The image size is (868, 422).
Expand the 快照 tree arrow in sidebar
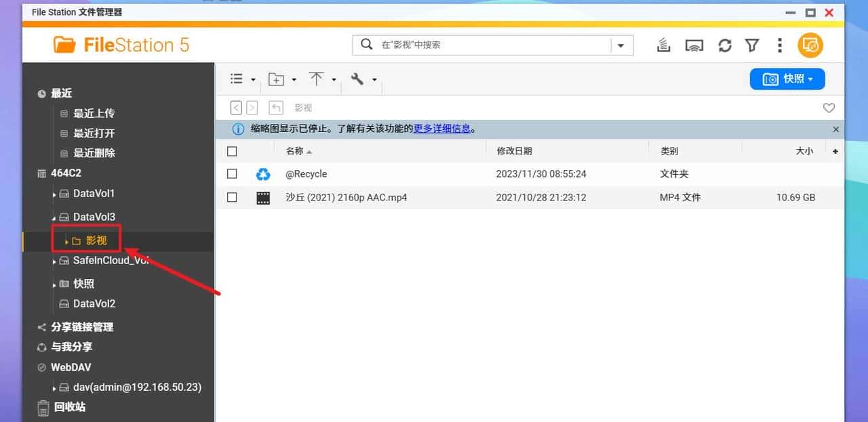click(54, 285)
